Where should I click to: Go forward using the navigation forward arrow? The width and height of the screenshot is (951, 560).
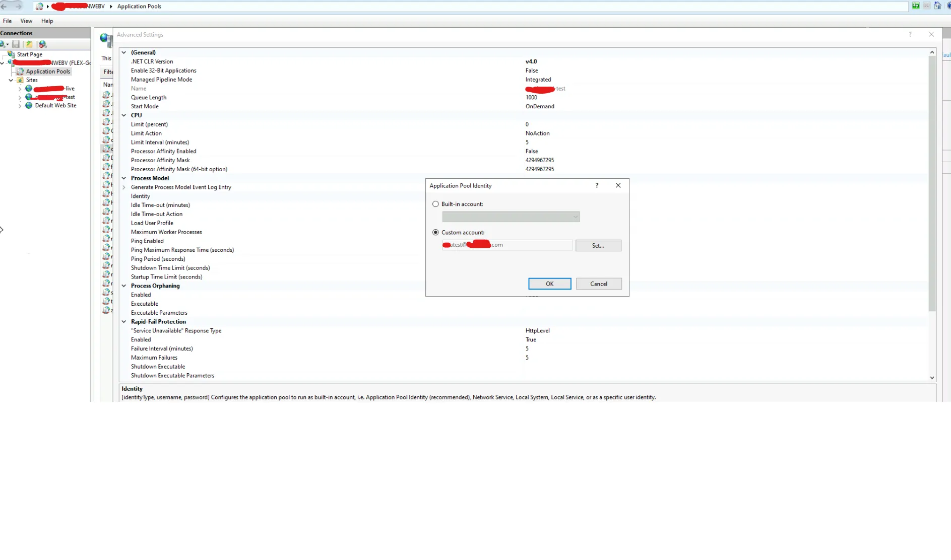pos(18,6)
